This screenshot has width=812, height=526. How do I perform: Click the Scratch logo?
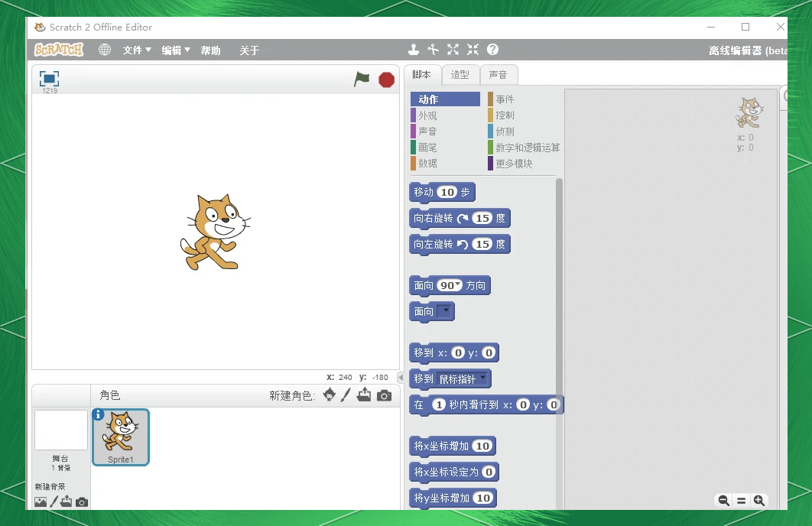click(x=59, y=50)
